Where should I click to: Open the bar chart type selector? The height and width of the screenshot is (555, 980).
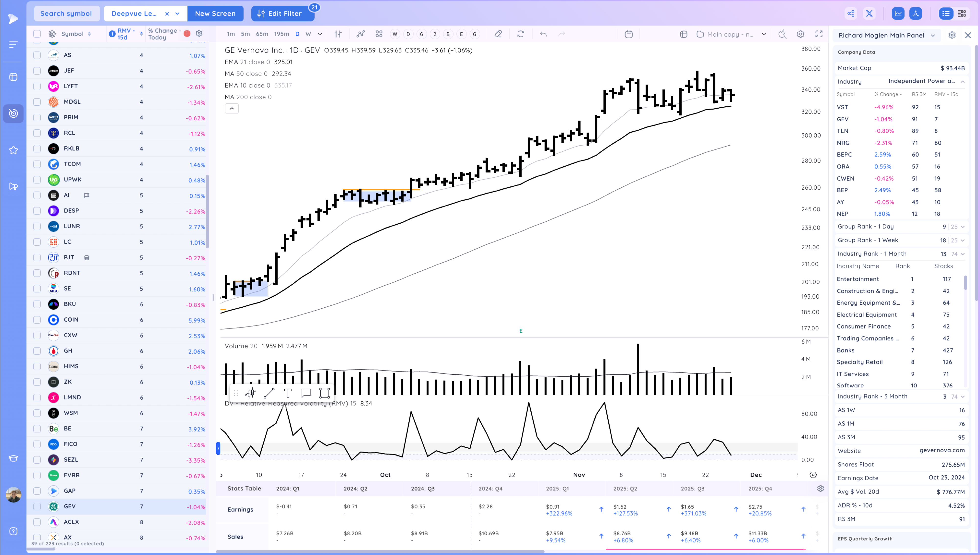pos(338,34)
